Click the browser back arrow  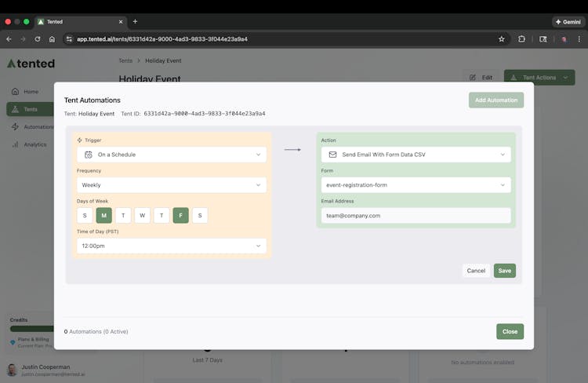point(9,38)
